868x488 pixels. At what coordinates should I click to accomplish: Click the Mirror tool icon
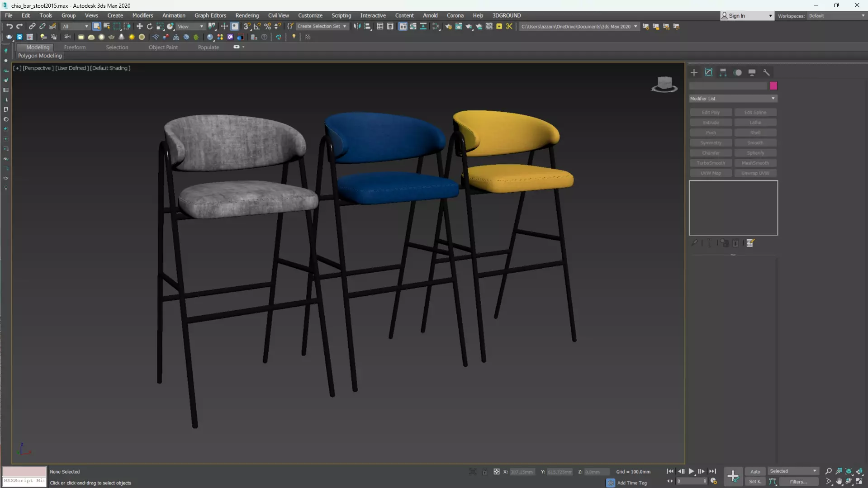tap(357, 26)
